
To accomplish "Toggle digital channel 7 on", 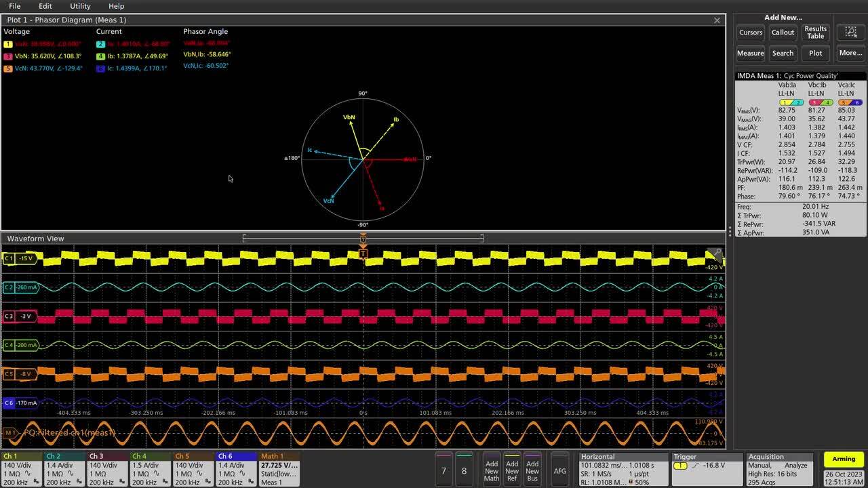I will (x=444, y=468).
